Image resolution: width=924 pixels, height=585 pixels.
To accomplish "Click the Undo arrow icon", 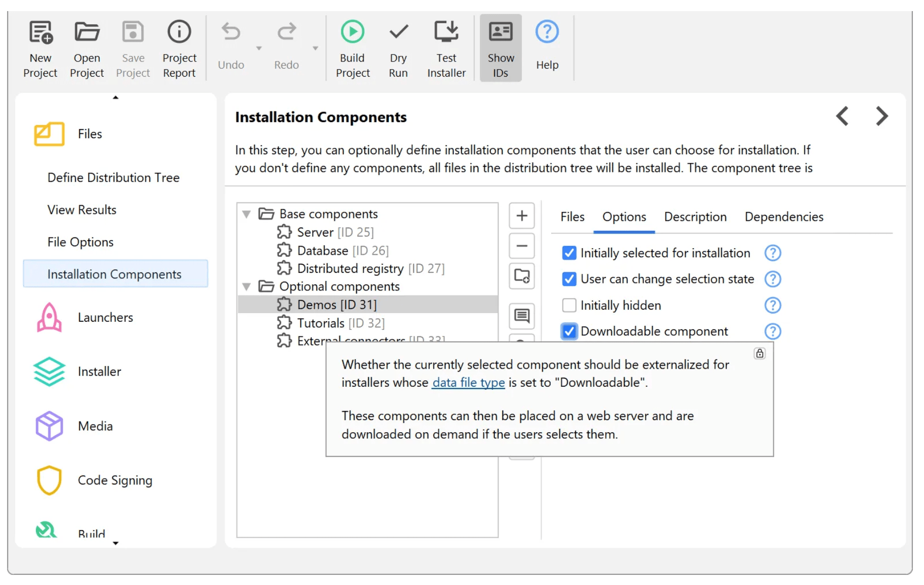I will click(x=231, y=32).
